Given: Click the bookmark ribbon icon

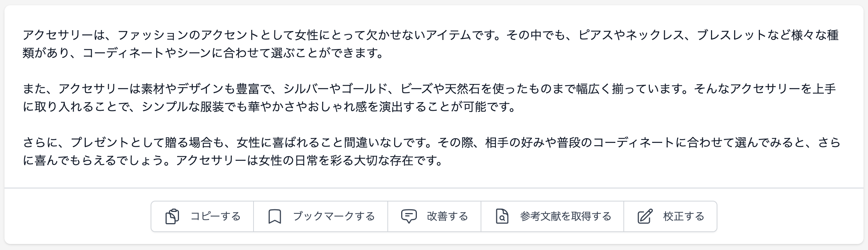Looking at the screenshot, I should click(275, 216).
